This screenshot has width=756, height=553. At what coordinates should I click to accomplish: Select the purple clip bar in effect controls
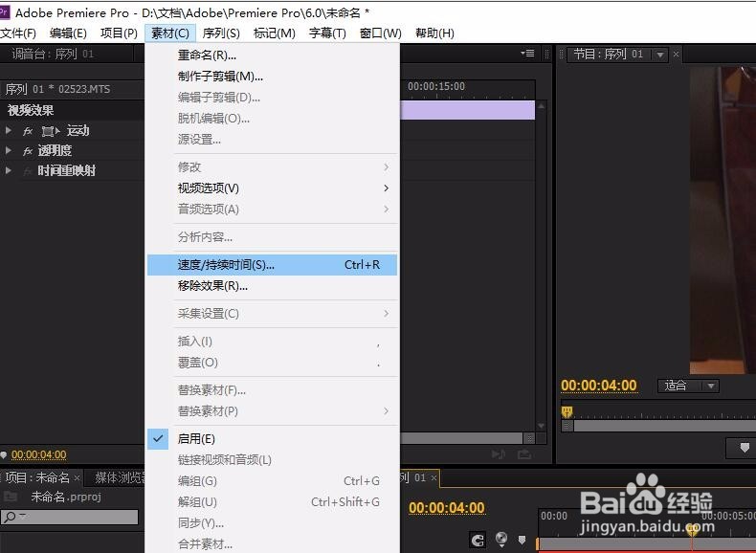(467, 110)
